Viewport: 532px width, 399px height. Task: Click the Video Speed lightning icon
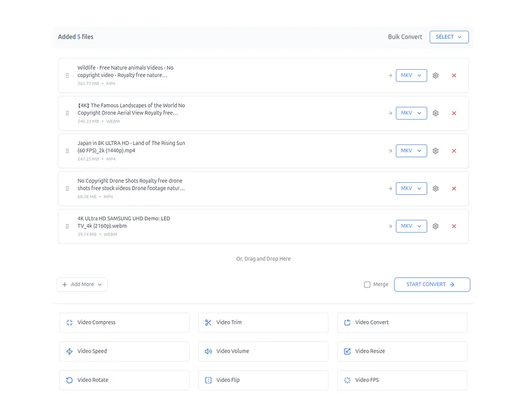(69, 351)
